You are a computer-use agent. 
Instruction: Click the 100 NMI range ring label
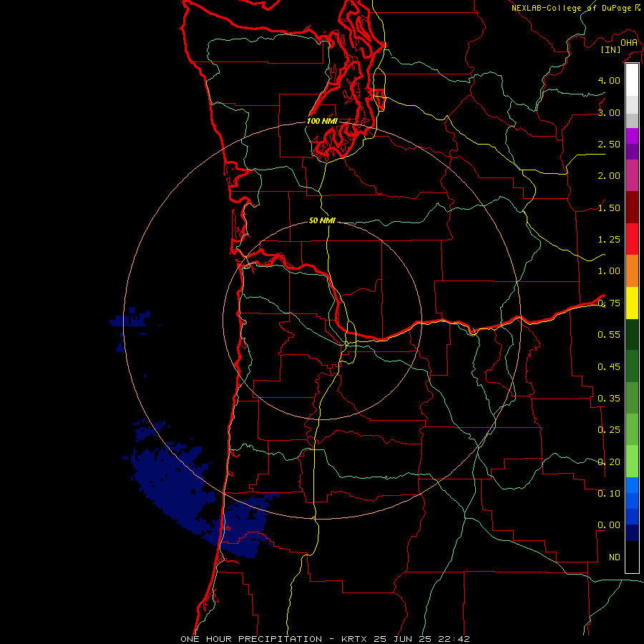click(323, 121)
